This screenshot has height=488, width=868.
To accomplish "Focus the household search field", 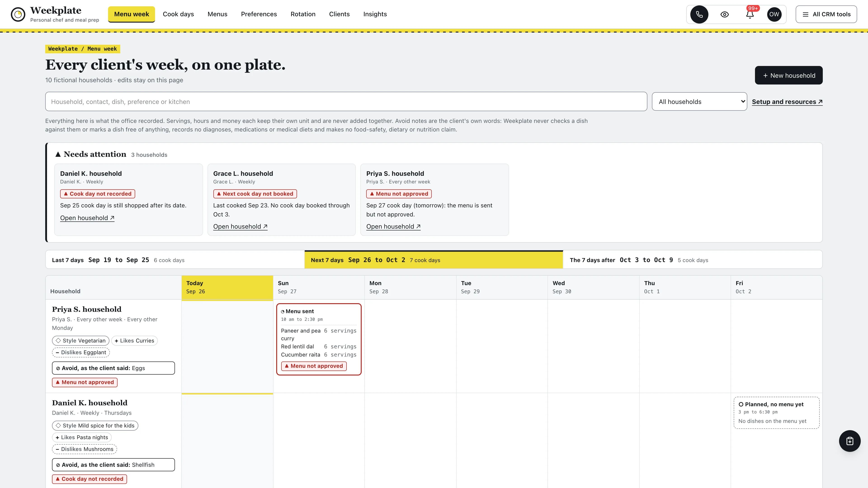I will click(x=346, y=101).
